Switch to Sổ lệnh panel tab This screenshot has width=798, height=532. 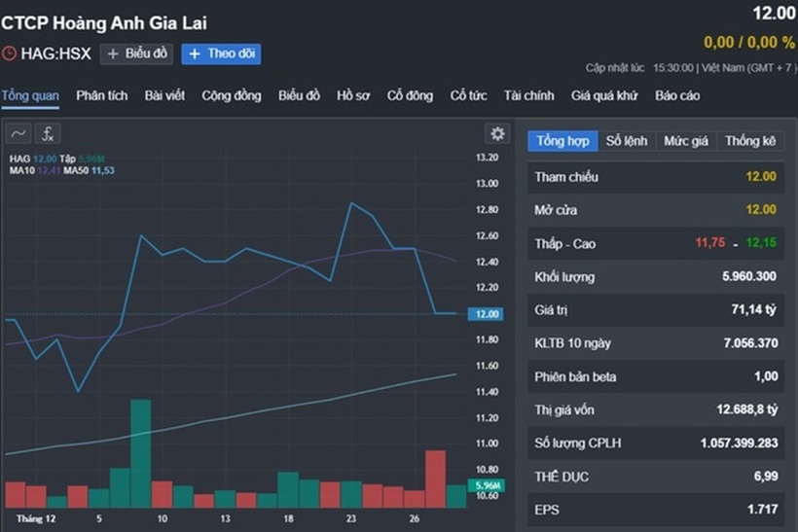point(626,141)
